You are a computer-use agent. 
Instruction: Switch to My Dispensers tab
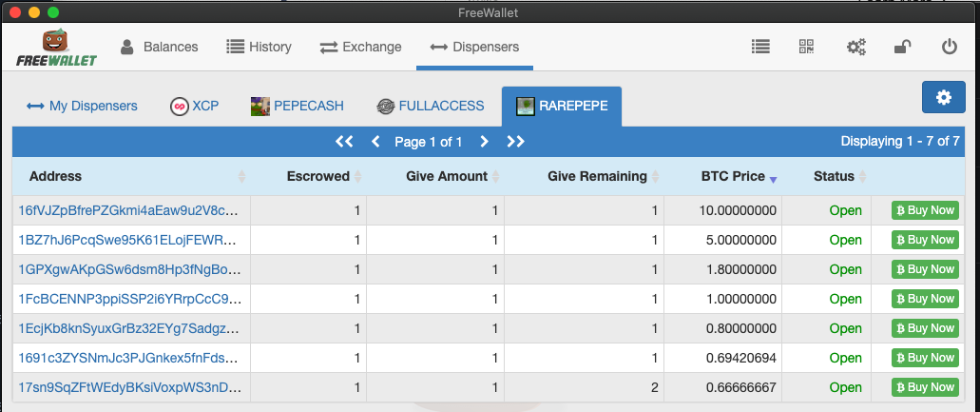tap(82, 106)
